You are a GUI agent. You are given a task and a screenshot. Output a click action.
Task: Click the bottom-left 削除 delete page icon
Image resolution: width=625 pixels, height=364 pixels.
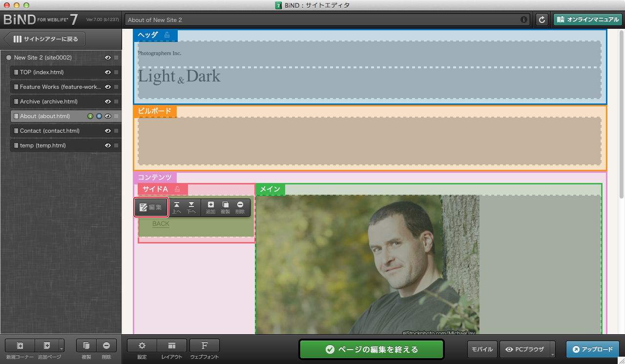pyautogui.click(x=106, y=345)
